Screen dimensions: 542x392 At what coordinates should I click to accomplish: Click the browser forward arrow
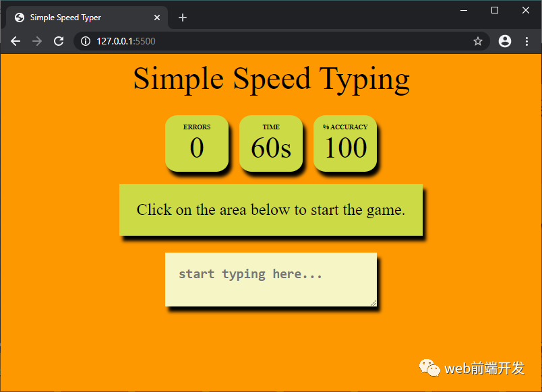[37, 41]
